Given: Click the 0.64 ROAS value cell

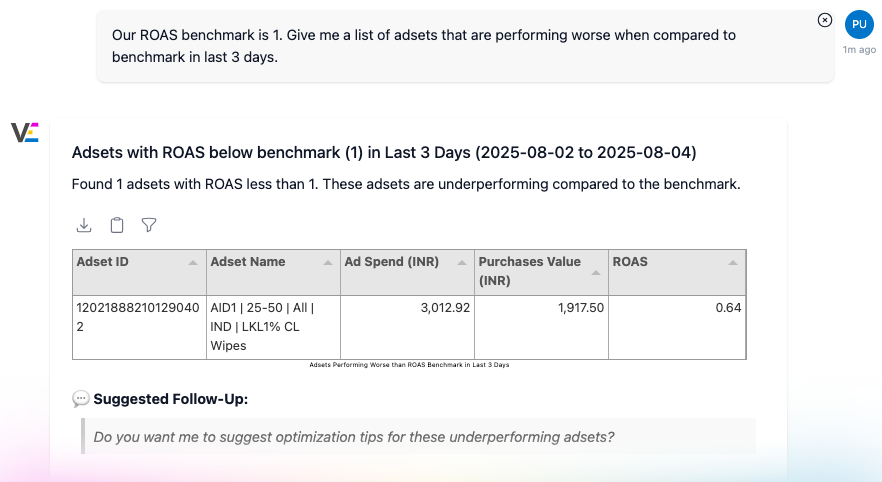Looking at the screenshot, I should point(677,308).
